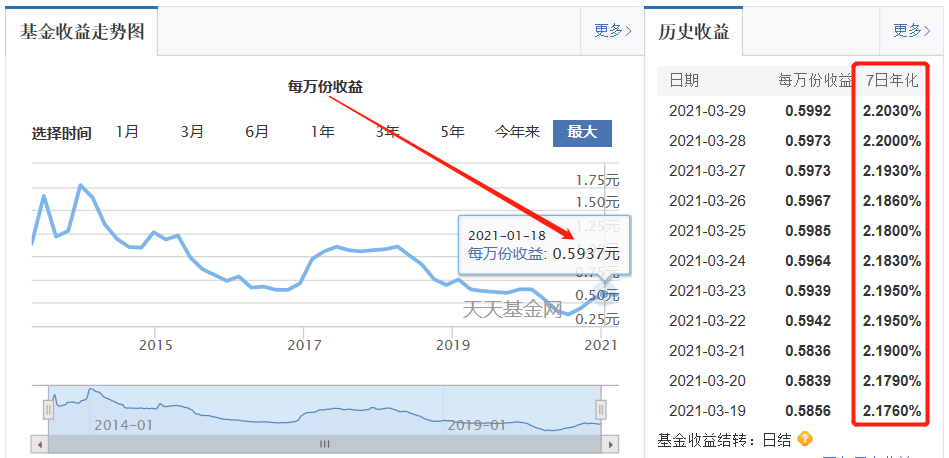Select the 1年 time range
The image size is (949, 458).
pyautogui.click(x=323, y=132)
